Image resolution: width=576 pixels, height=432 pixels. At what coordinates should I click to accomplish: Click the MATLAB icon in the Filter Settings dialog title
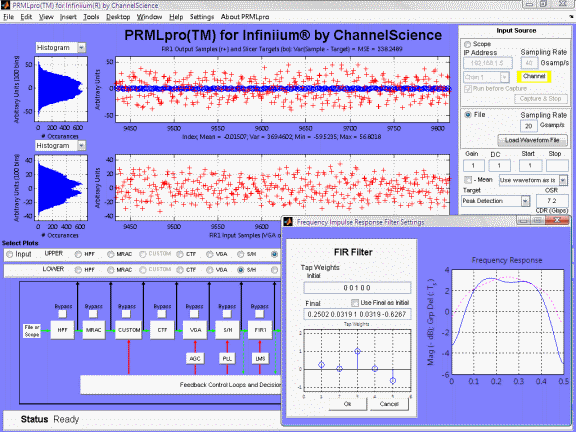[288, 222]
